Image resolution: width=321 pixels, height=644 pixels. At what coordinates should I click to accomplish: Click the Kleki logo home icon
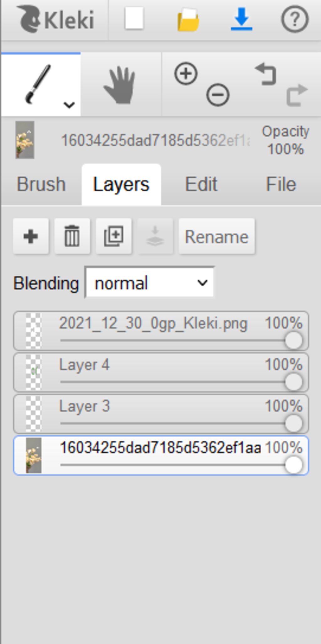tap(55, 19)
